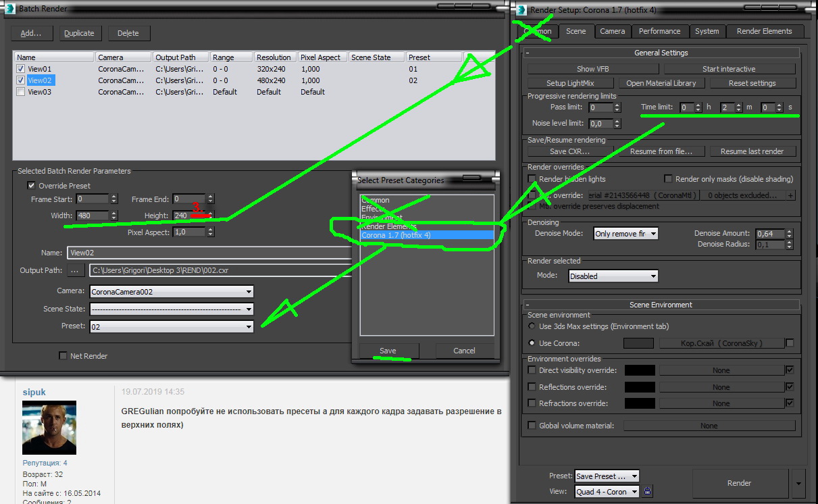This screenshot has width=818, height=504.
Task: Enable the View03 batch checkbox
Action: coord(21,92)
